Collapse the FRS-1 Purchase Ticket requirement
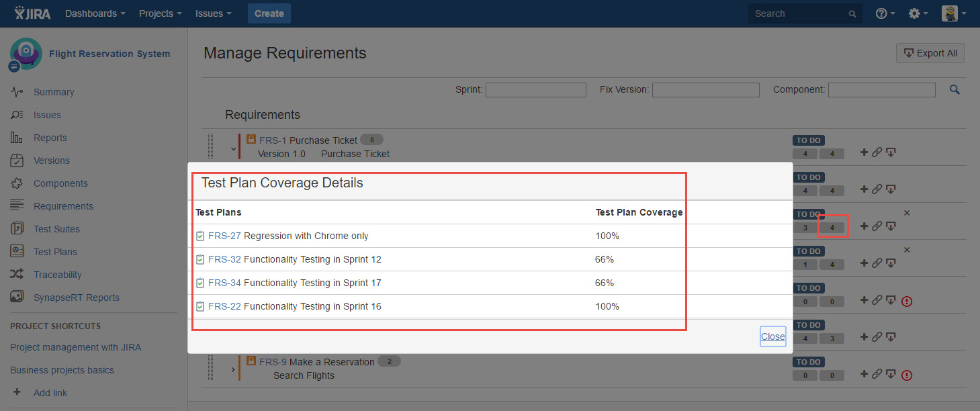The width and height of the screenshot is (980, 411). click(x=233, y=148)
